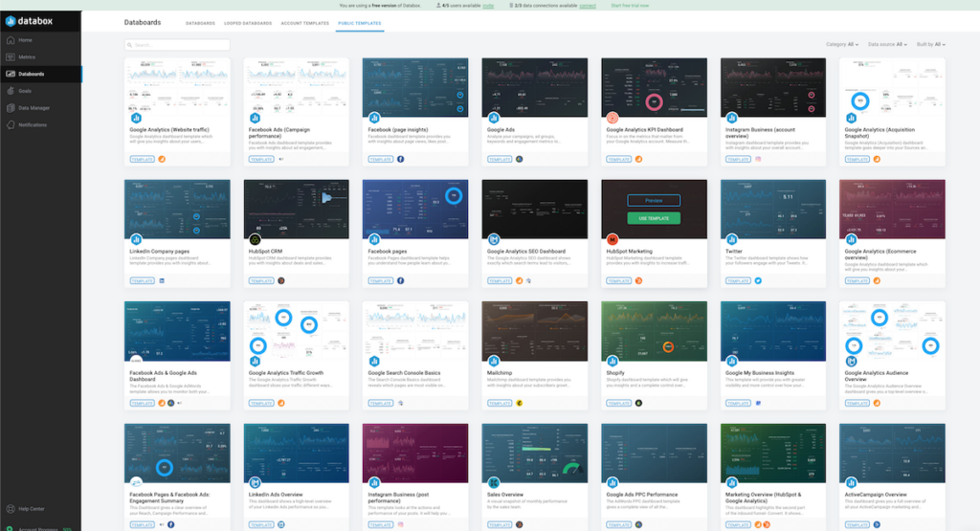
Task: Click LinkedIn icon on LinkedIn Ads Overview card
Action: coord(281,524)
